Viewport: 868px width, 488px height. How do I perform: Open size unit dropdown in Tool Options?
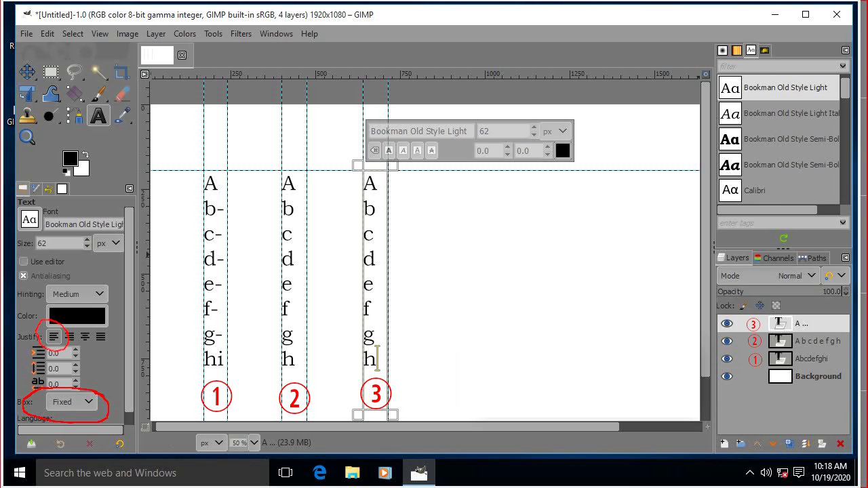point(108,243)
